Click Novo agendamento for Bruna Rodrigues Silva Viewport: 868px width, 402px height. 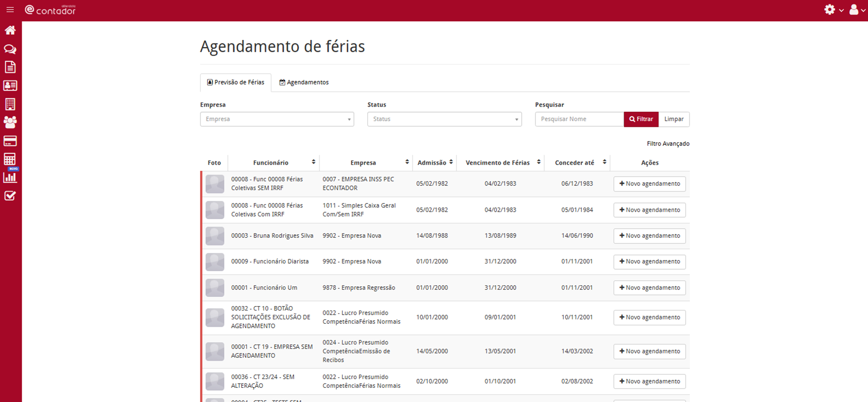click(649, 236)
